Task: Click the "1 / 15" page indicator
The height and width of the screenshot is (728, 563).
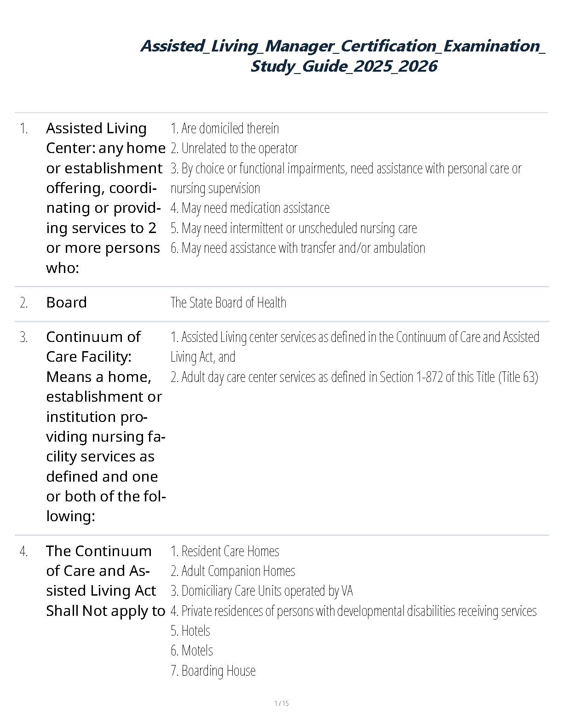Action: click(281, 703)
